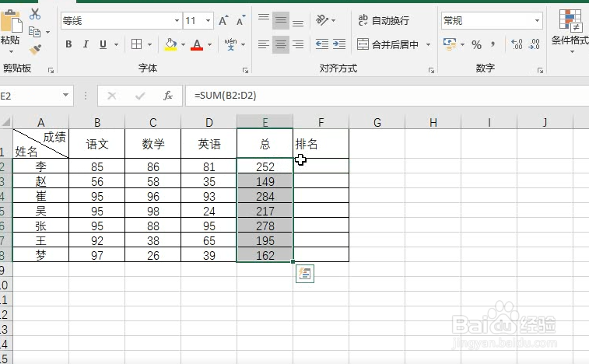Increase font size with large A
This screenshot has width=589, height=364.
[x=223, y=21]
